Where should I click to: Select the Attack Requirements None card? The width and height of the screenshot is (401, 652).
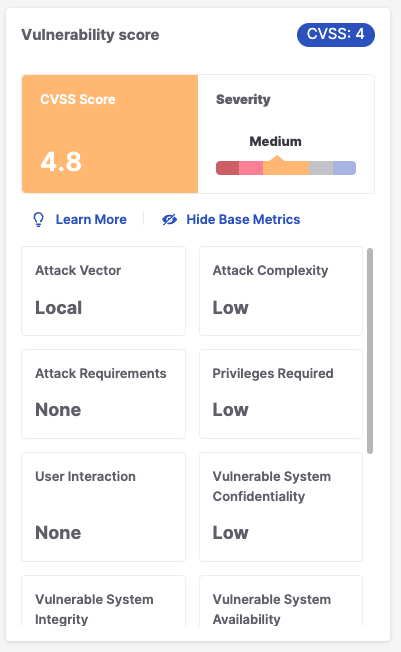(x=104, y=394)
